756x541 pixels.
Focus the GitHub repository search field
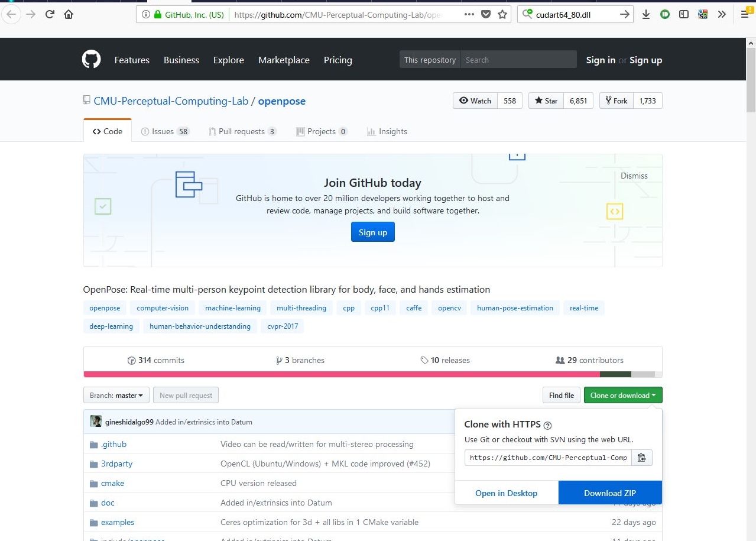[x=517, y=60]
